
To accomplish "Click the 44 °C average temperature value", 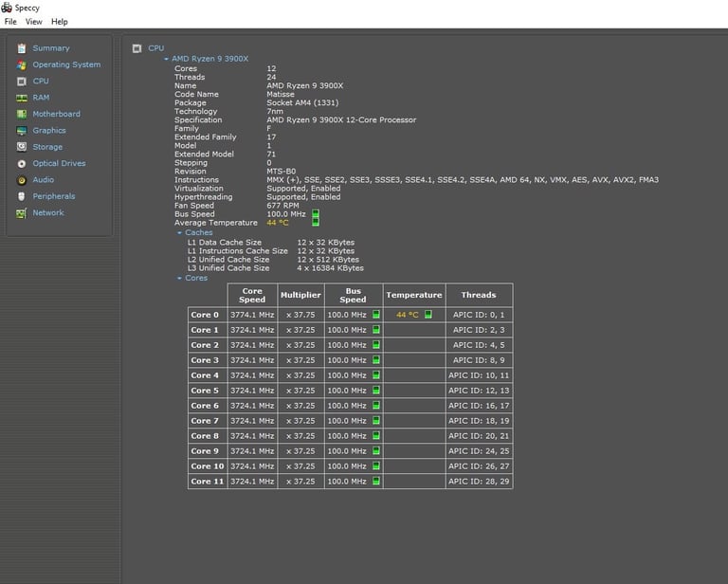I will 278,223.
